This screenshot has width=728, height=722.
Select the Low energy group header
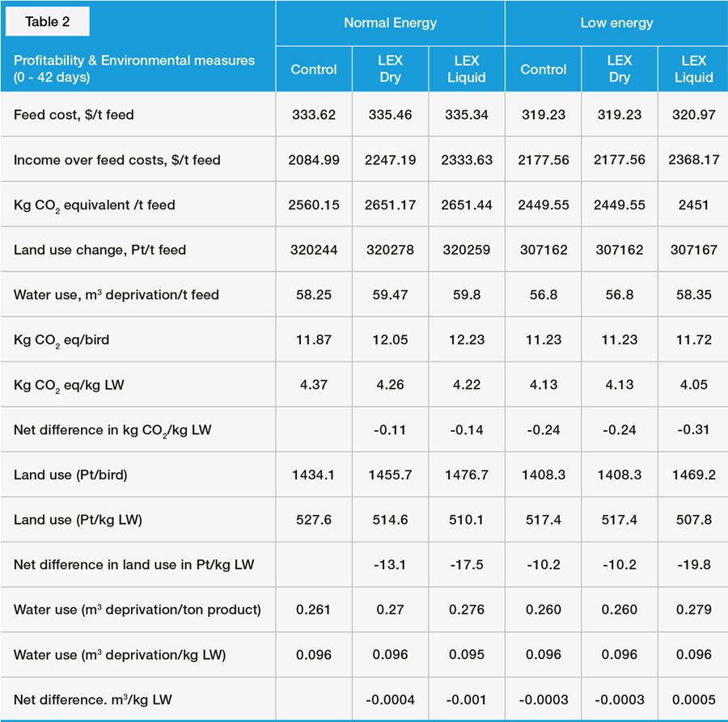(x=616, y=23)
